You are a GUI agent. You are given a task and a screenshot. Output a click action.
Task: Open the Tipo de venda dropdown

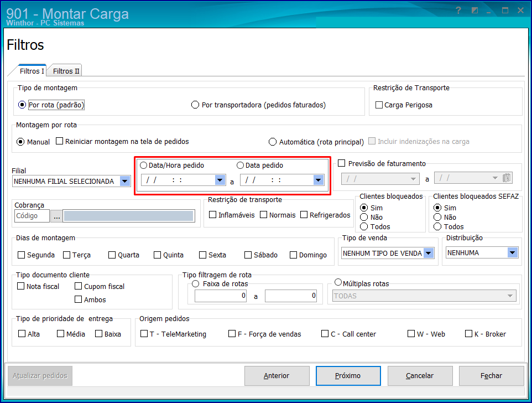(x=429, y=254)
